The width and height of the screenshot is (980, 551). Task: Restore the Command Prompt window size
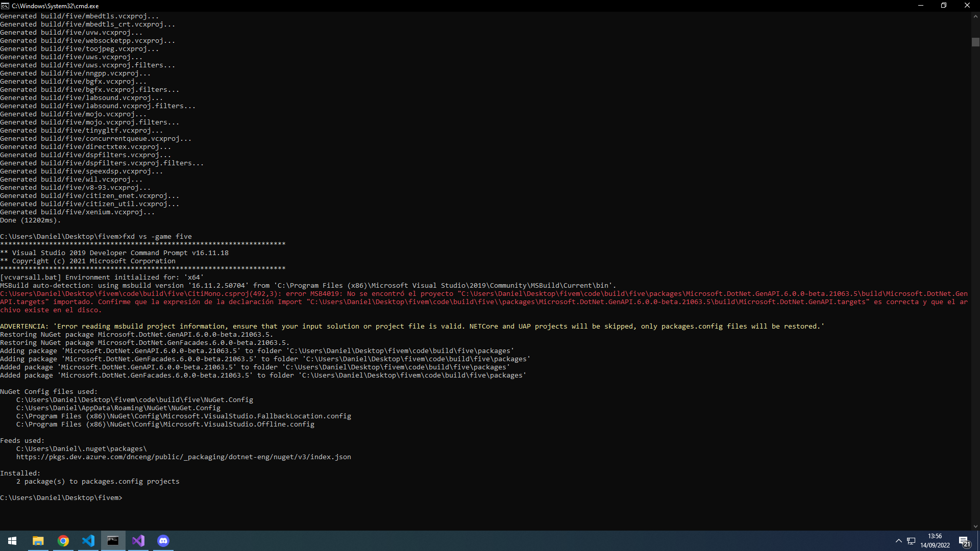tap(944, 5)
